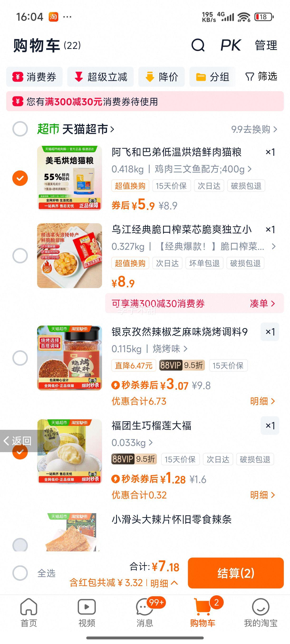Screen dimensions: 290x644
Task: Select the 乌江榨菜 item checkbox
Action: (20, 256)
